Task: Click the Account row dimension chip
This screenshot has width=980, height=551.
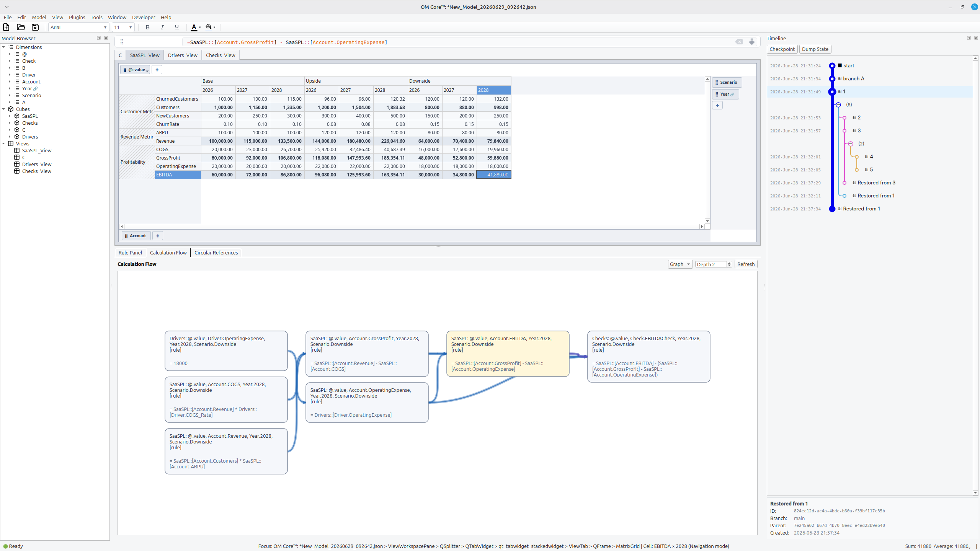Action: pyautogui.click(x=136, y=236)
